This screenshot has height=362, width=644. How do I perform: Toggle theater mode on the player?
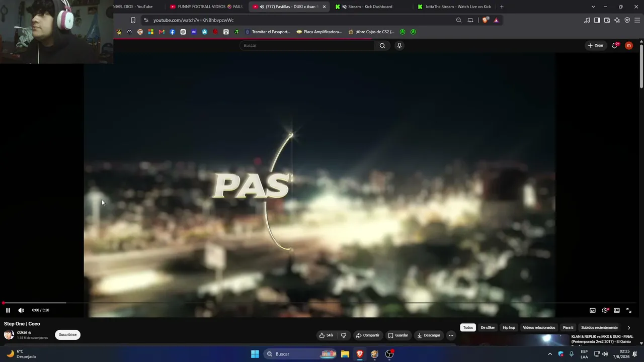[617, 310]
